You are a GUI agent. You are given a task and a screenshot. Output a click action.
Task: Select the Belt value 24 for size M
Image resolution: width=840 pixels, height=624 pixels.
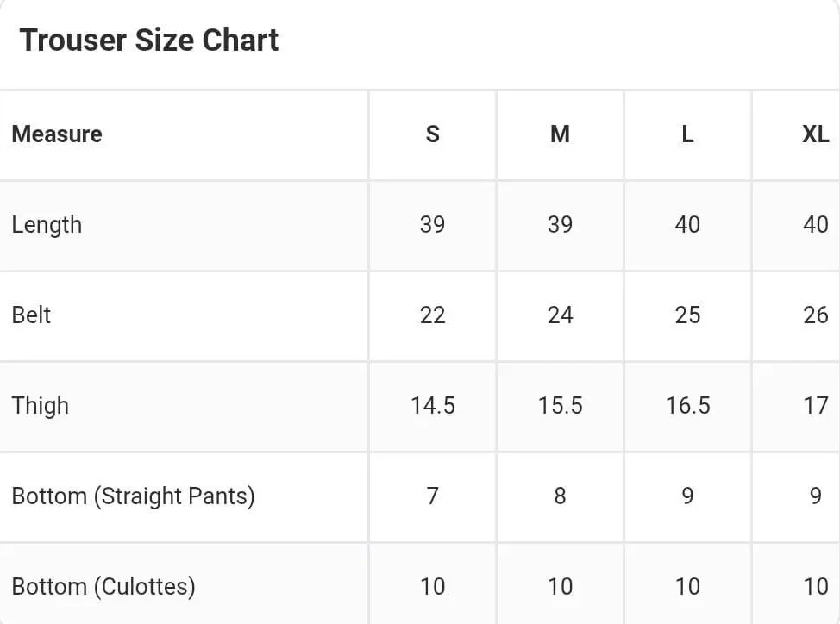pos(560,315)
